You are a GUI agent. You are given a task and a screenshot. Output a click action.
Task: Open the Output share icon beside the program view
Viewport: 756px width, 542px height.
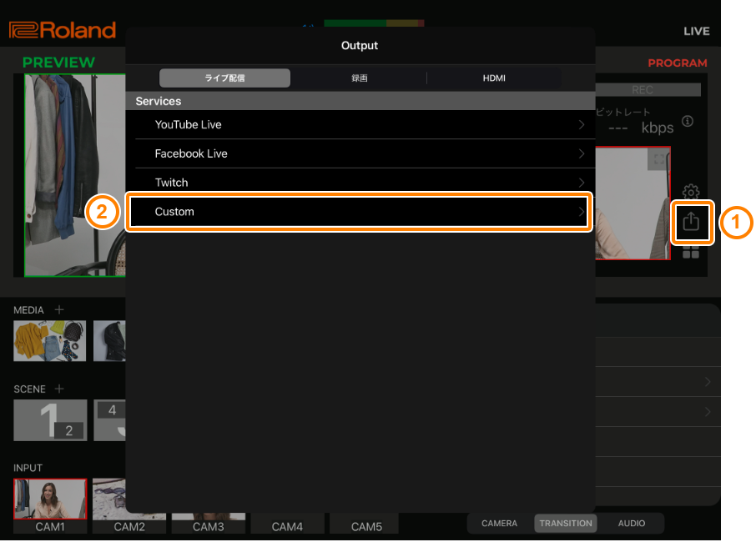click(691, 222)
